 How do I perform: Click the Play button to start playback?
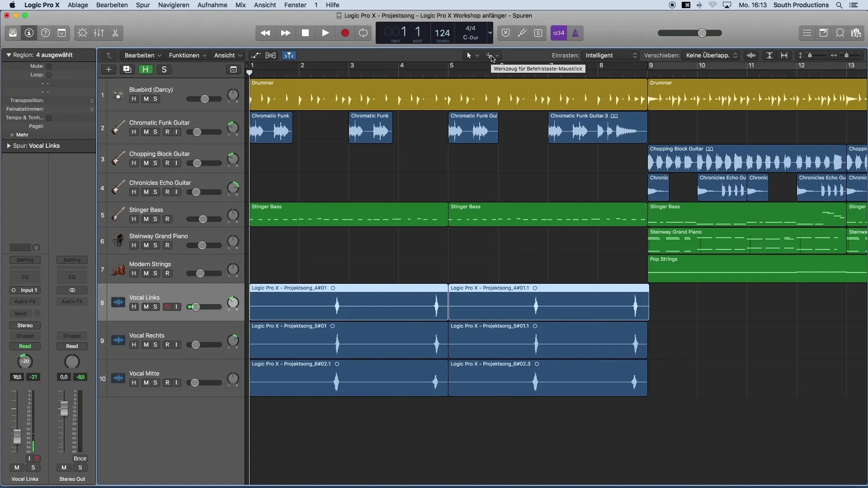pyautogui.click(x=325, y=33)
